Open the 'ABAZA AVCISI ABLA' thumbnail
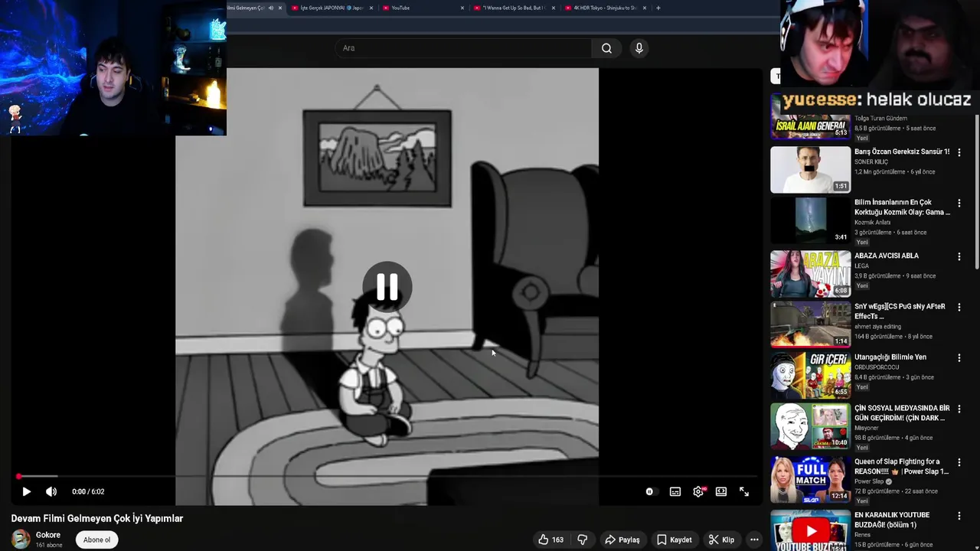This screenshot has width=980, height=551. (x=810, y=274)
